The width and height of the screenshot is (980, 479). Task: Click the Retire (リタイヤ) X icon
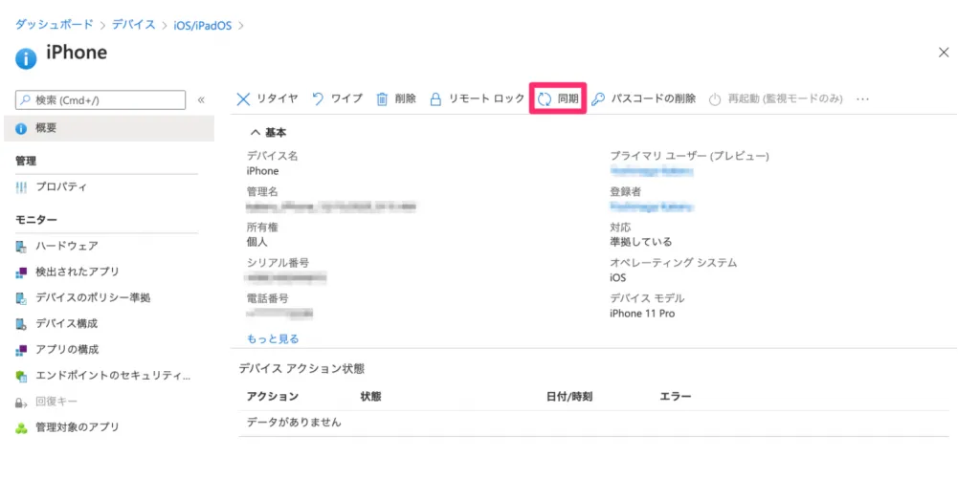(244, 98)
